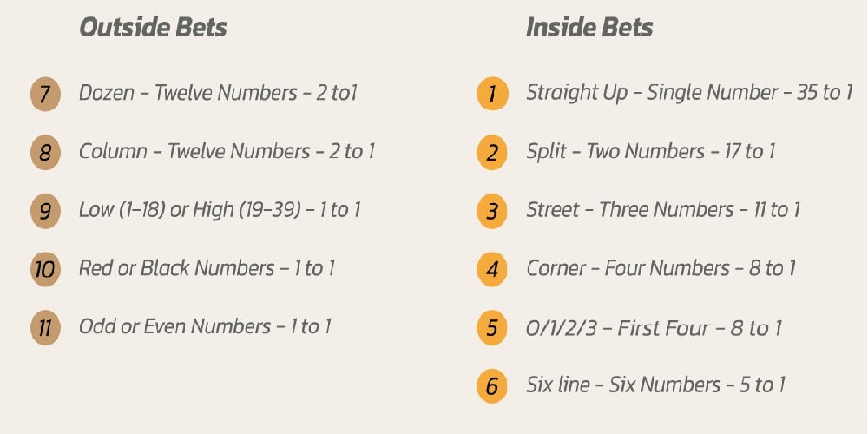Click the orange number 6 badge

[x=492, y=385]
